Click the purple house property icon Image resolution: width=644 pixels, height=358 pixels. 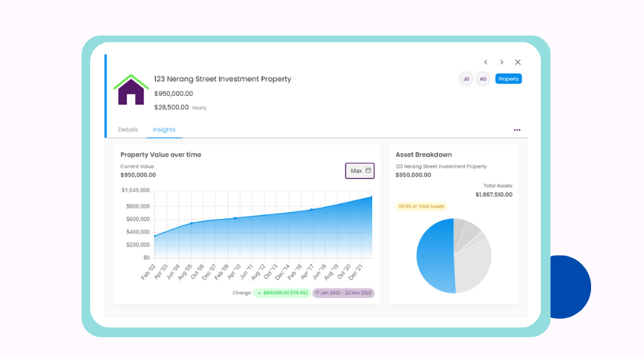click(x=131, y=89)
